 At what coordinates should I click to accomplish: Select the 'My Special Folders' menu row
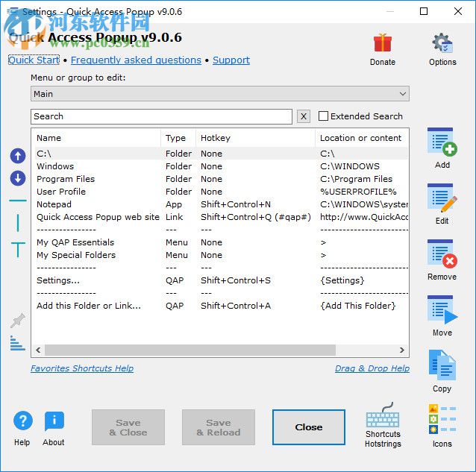[x=220, y=255]
